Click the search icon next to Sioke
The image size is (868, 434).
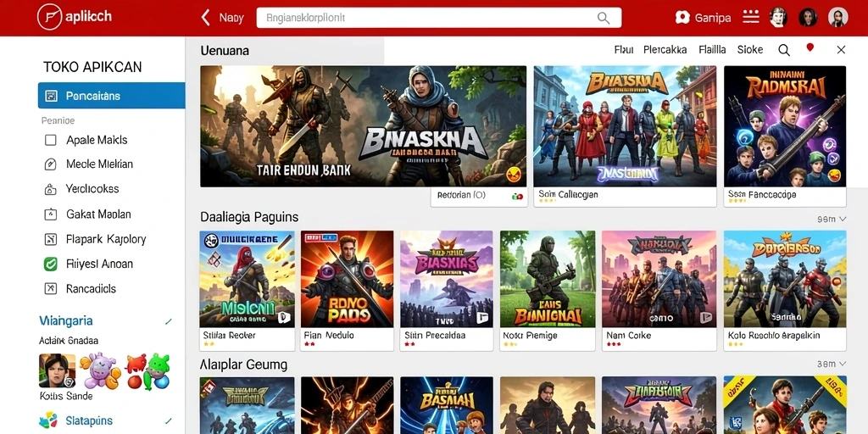click(784, 50)
